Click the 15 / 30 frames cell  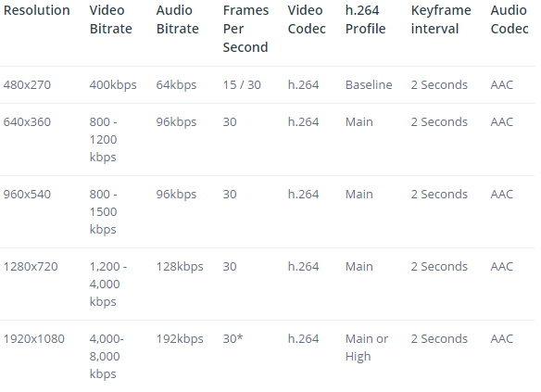pyautogui.click(x=242, y=85)
